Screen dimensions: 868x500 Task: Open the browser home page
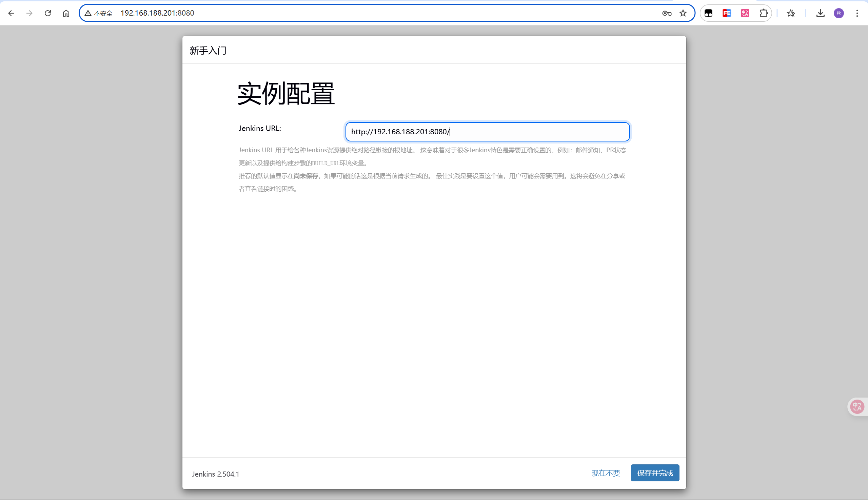pos(66,13)
